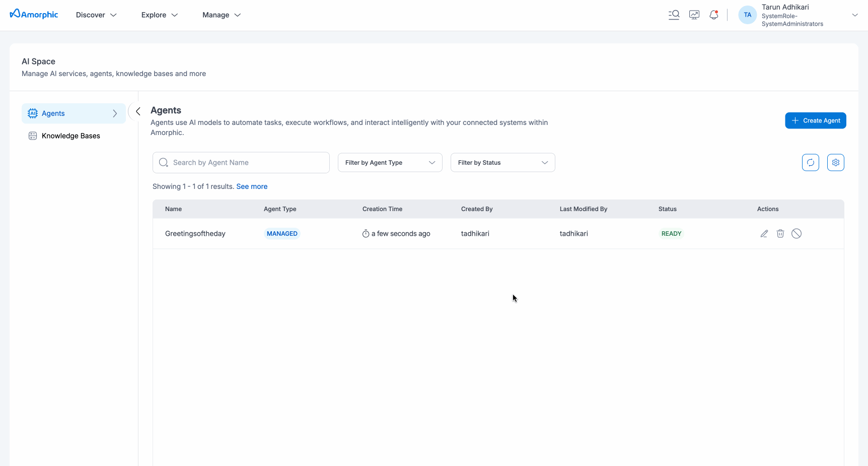Open the Manage menu
868x466 pixels.
(x=222, y=15)
